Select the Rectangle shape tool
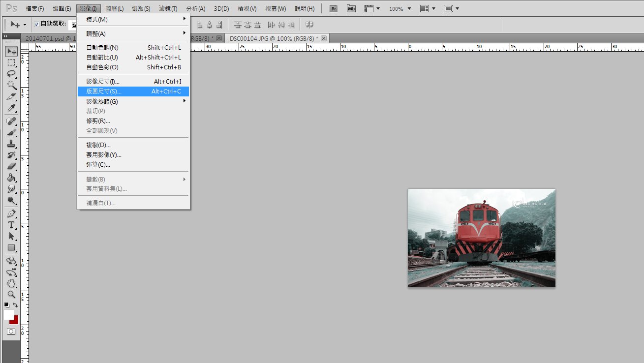The width and height of the screenshot is (644, 363). point(11,247)
